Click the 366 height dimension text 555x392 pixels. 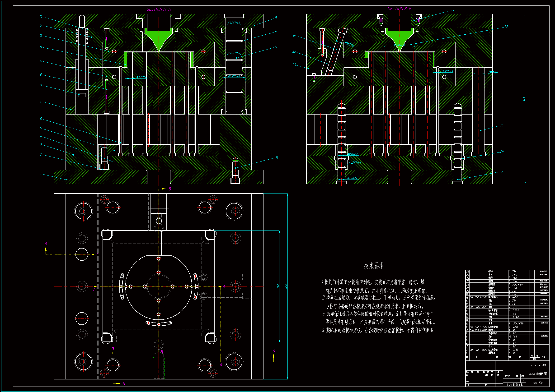coord(524,99)
